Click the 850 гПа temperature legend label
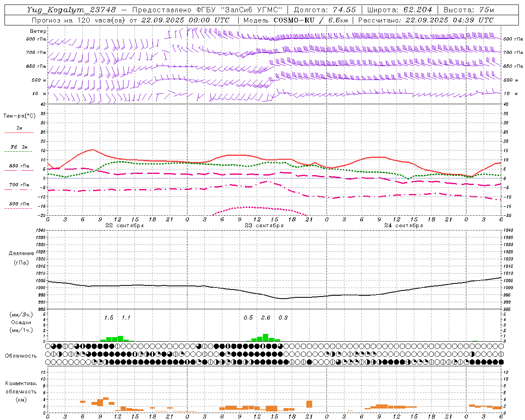The height and width of the screenshot is (420, 525). click(x=19, y=166)
